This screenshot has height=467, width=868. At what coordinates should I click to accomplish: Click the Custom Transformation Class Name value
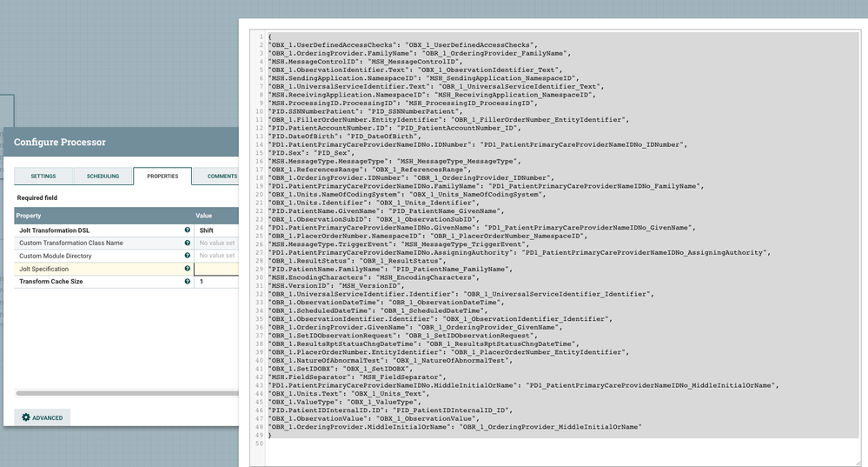[x=217, y=243]
